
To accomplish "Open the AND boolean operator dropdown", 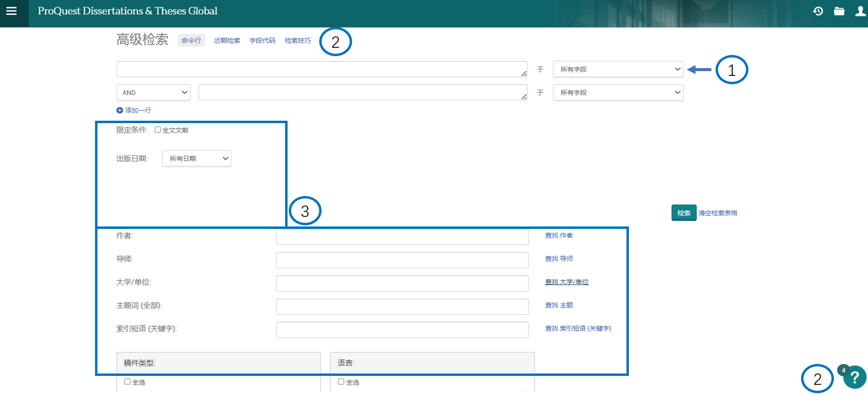I will [x=153, y=93].
